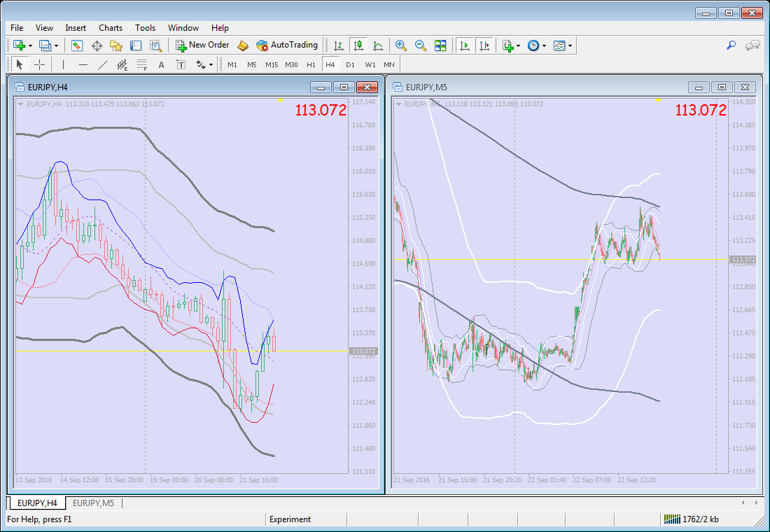This screenshot has width=770, height=532.
Task: Select the equidistant channel tool
Action: click(122, 64)
